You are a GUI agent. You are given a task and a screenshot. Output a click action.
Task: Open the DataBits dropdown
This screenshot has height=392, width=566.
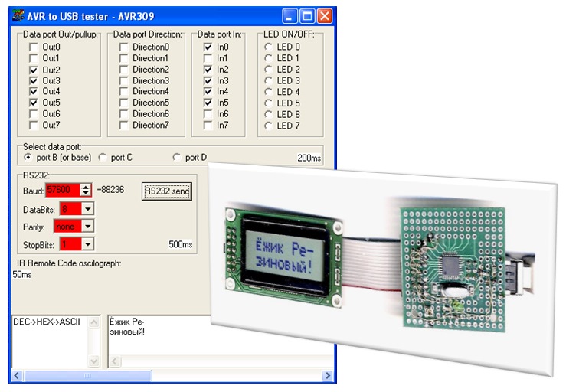(x=88, y=209)
